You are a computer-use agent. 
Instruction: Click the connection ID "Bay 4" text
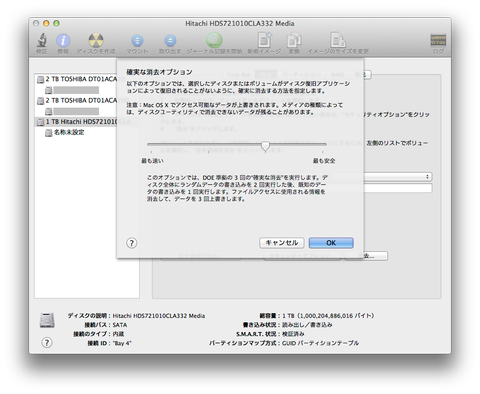pos(122,343)
